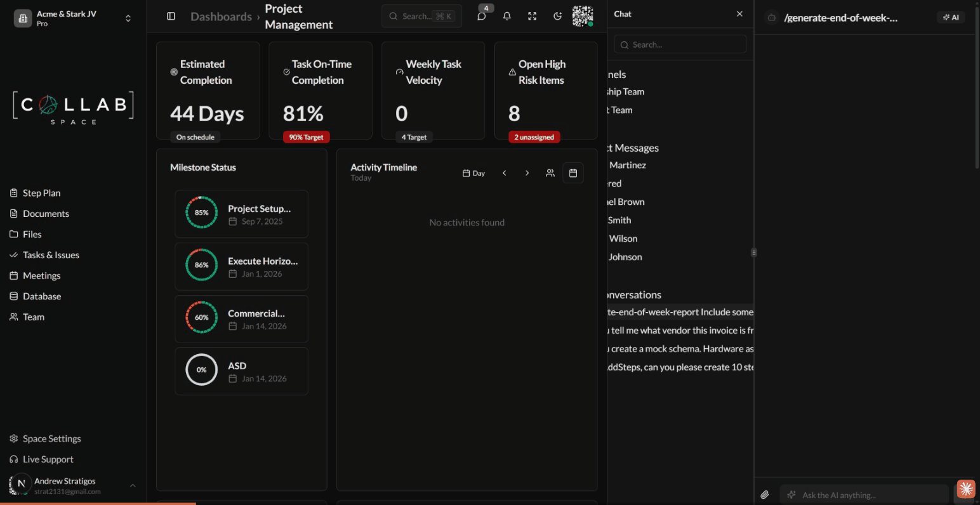
Task: Open Space Settings
Action: 51,438
